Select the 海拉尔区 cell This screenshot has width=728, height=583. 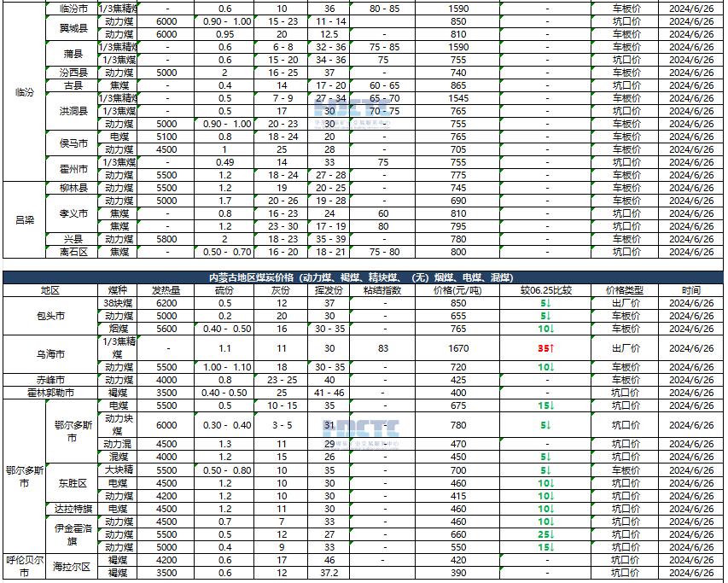click(x=72, y=566)
